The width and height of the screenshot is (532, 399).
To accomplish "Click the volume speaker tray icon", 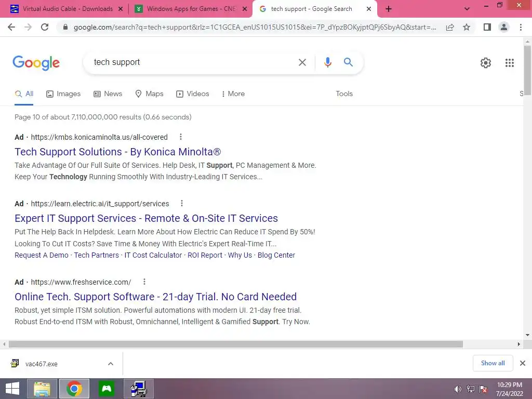I will tap(458, 389).
